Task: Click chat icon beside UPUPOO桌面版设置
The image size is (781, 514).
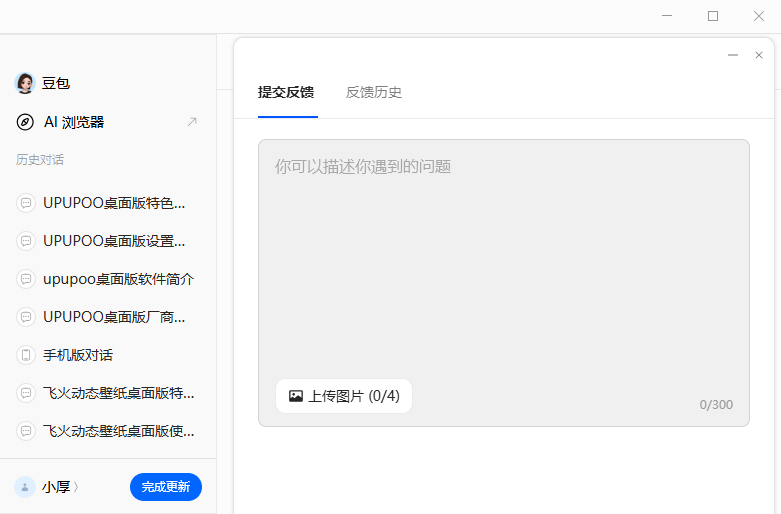Action: click(x=26, y=241)
